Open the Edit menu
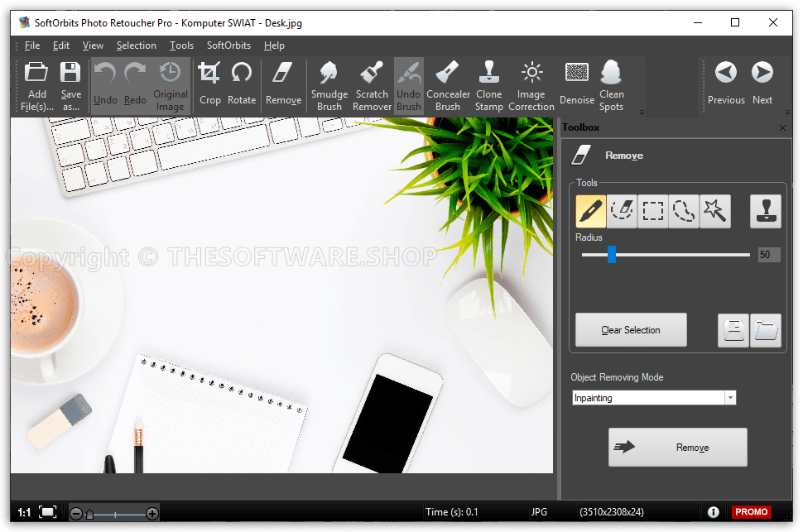 pyautogui.click(x=61, y=46)
